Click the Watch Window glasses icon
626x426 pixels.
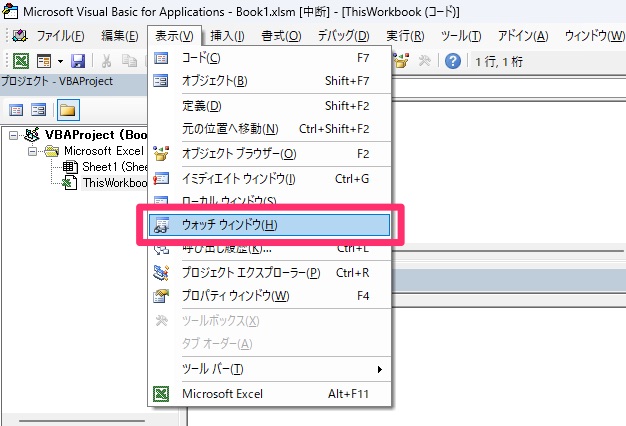click(x=162, y=225)
